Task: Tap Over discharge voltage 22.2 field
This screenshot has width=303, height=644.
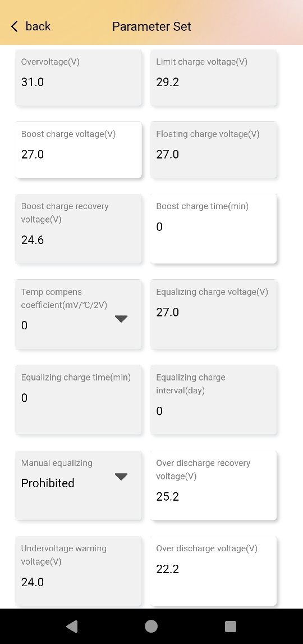Action: (214, 571)
